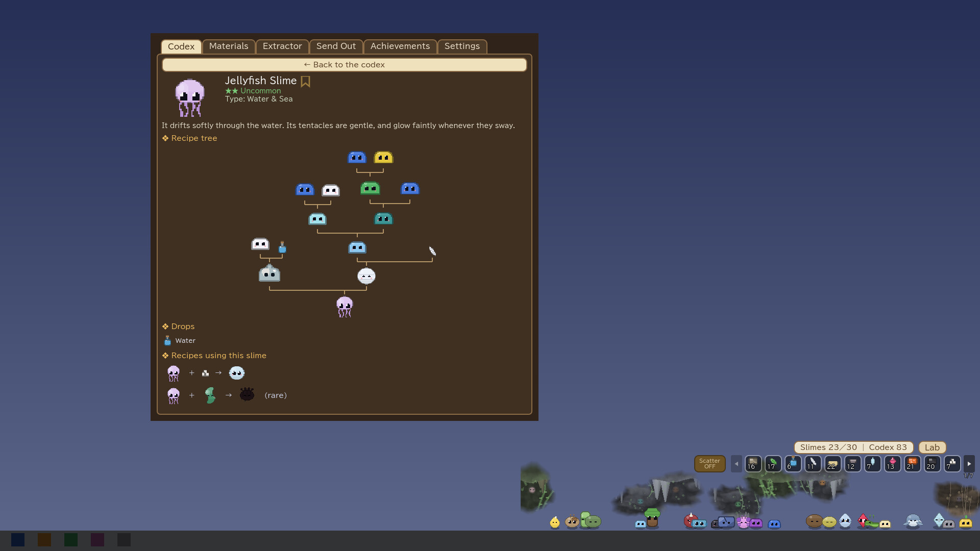
Task: Go to the Send Out tab
Action: click(x=336, y=46)
